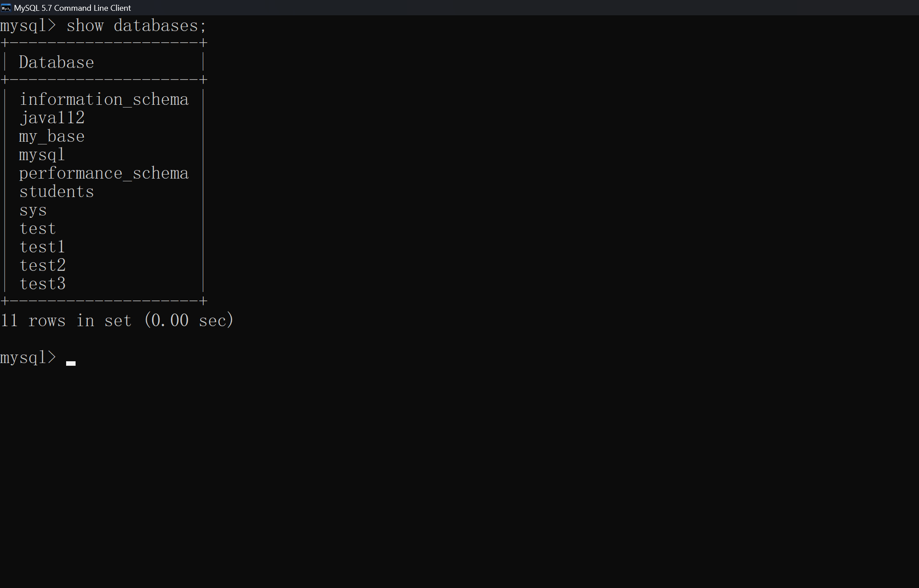Image resolution: width=919 pixels, height=588 pixels.
Task: Select the 'sys' database name
Action: [x=33, y=210]
